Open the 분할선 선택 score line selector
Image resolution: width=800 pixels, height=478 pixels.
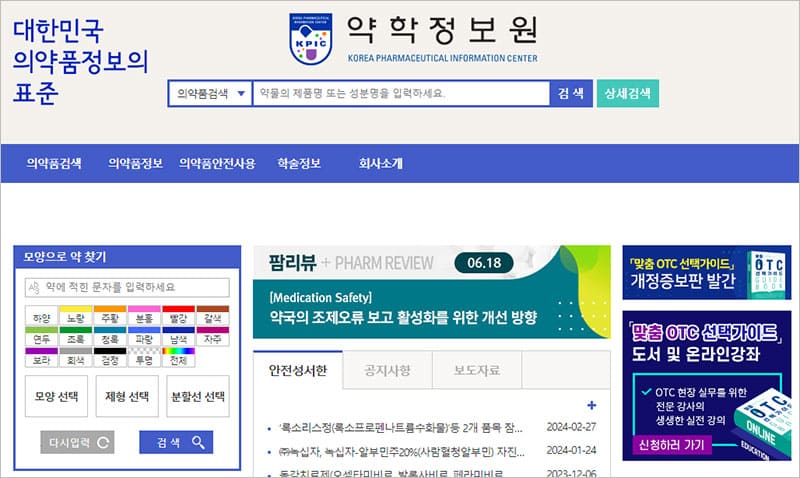coord(196,396)
